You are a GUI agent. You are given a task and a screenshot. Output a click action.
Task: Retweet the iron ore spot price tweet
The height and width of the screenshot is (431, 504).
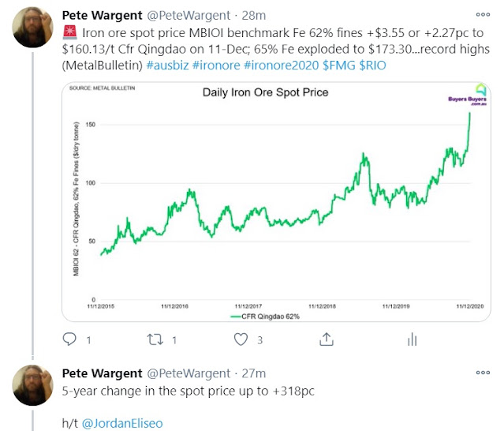point(155,339)
